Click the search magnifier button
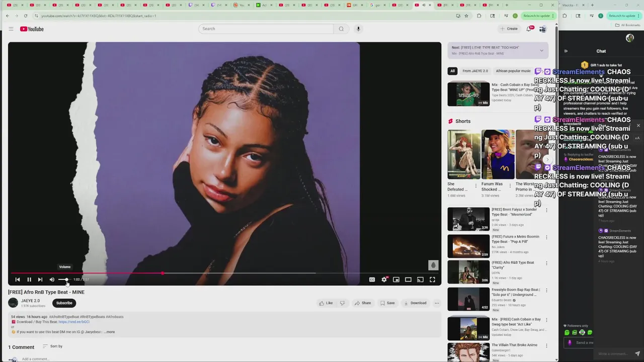Viewport: 644px width, 362px height. click(341, 29)
